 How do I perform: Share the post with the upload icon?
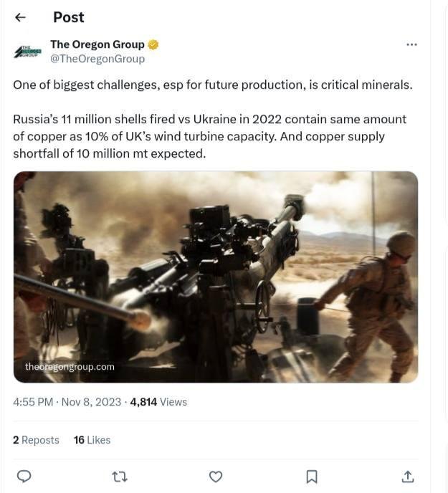407,477
